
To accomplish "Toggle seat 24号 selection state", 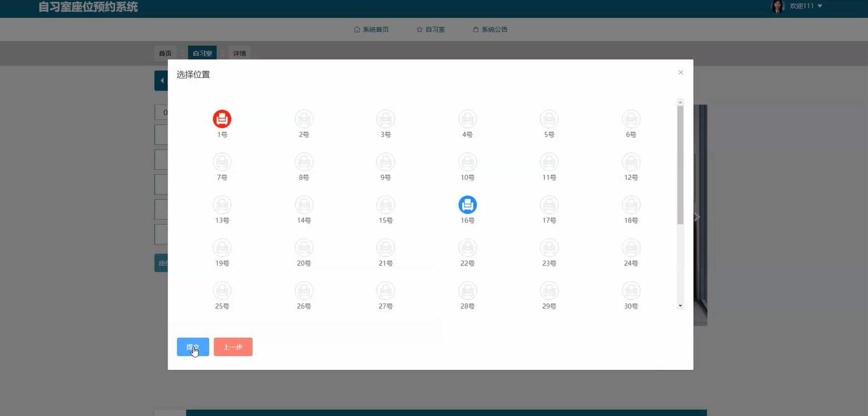I will click(631, 247).
